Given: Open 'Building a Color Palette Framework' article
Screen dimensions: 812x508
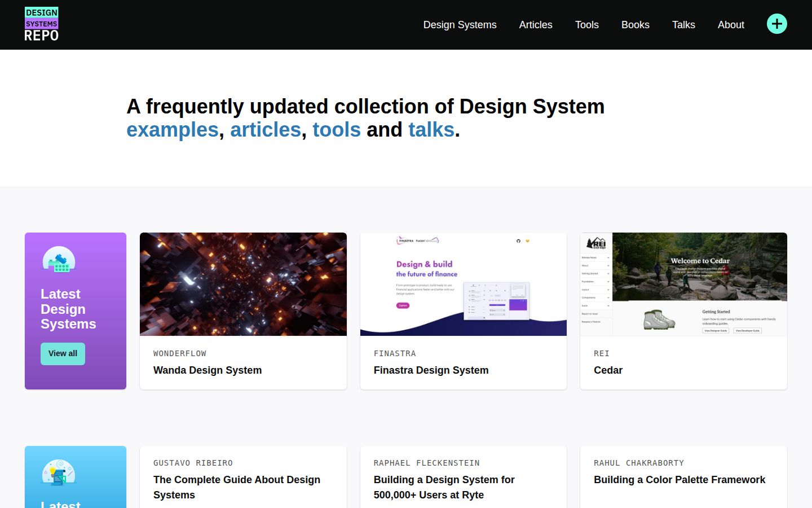Looking at the screenshot, I should 679,480.
